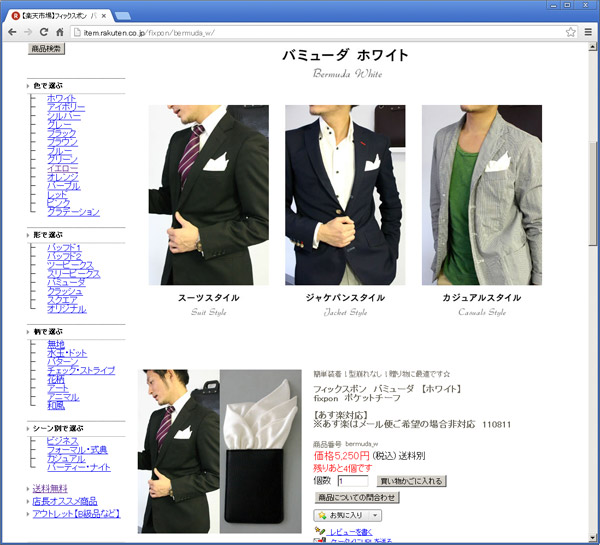Open the オレンジ color link
Screen dimensions: 600x545
coord(63,177)
